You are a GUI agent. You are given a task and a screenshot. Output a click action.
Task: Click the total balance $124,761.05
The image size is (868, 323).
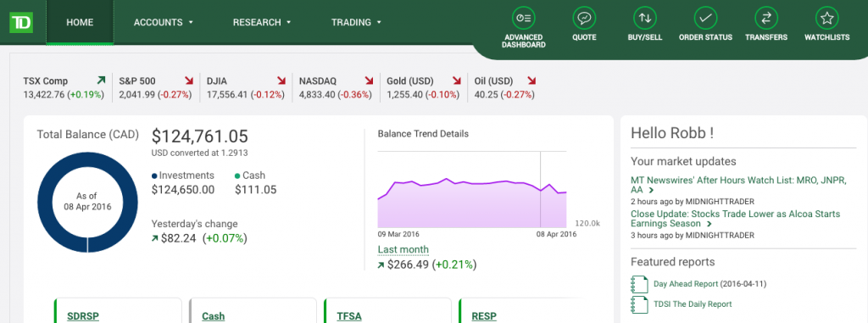pyautogui.click(x=200, y=136)
